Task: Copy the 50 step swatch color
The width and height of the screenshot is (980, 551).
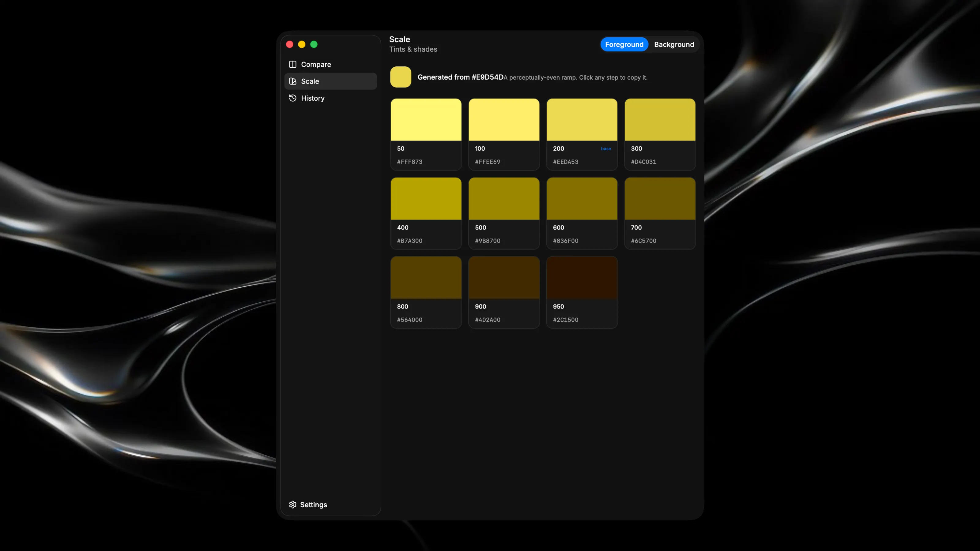Action: click(426, 119)
